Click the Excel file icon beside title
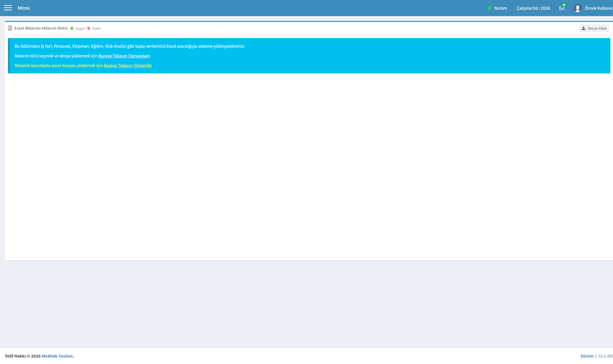This screenshot has height=364, width=613. 10,28
